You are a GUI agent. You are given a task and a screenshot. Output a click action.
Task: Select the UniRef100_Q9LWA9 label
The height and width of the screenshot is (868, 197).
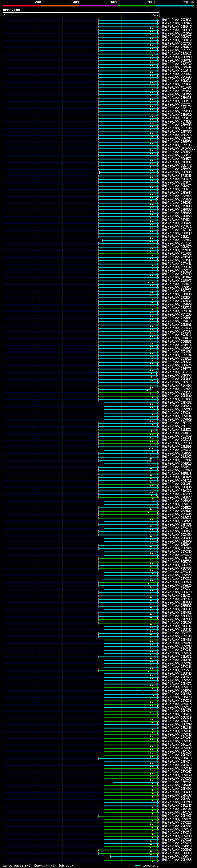(177, 379)
